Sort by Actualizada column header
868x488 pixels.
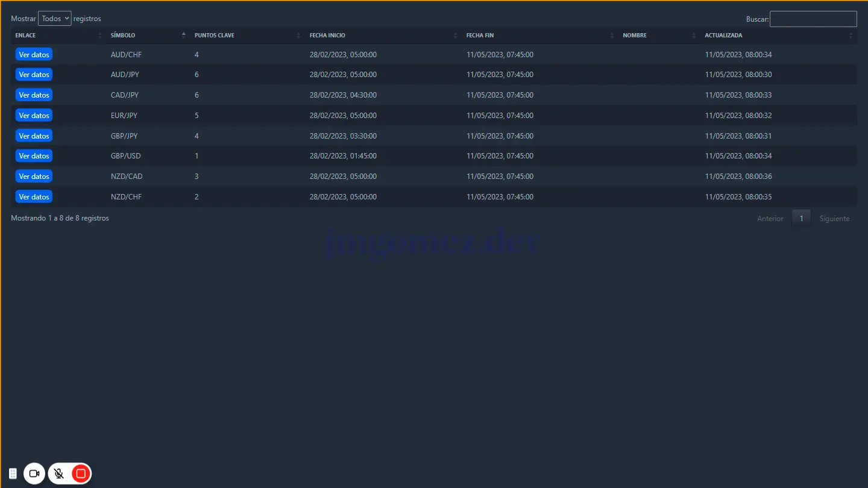coord(723,36)
